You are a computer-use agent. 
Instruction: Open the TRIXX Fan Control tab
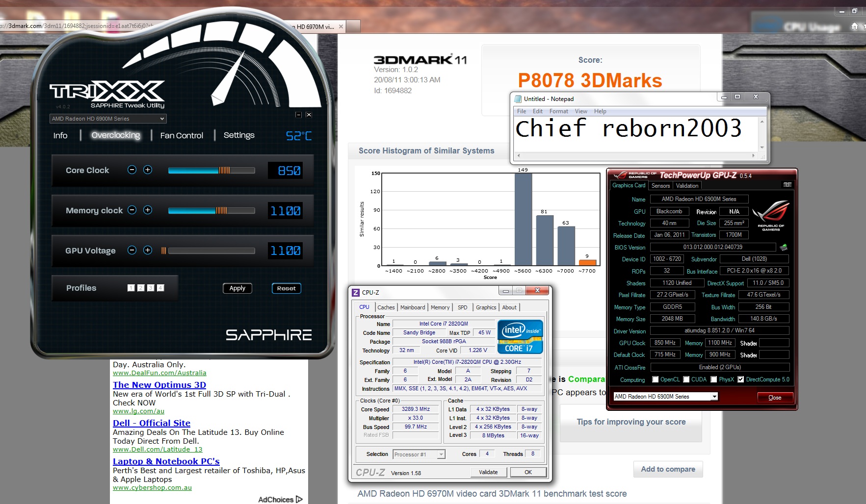182,135
